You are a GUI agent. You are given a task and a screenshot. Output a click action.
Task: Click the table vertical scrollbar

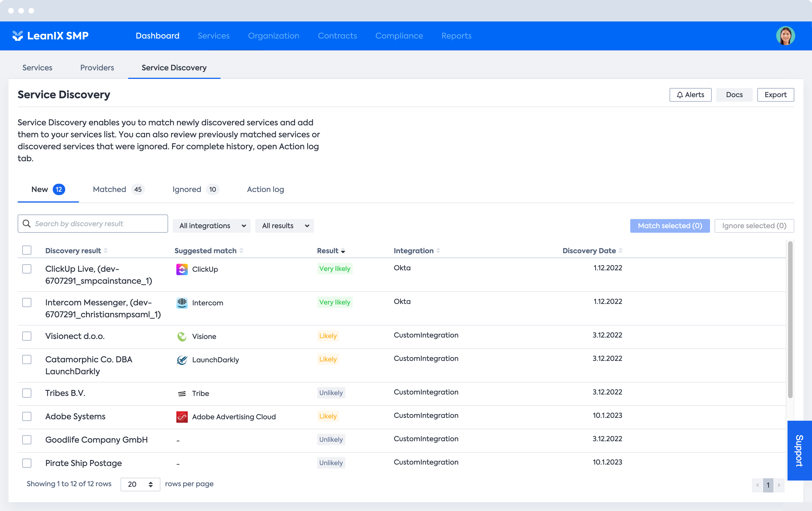(x=790, y=320)
